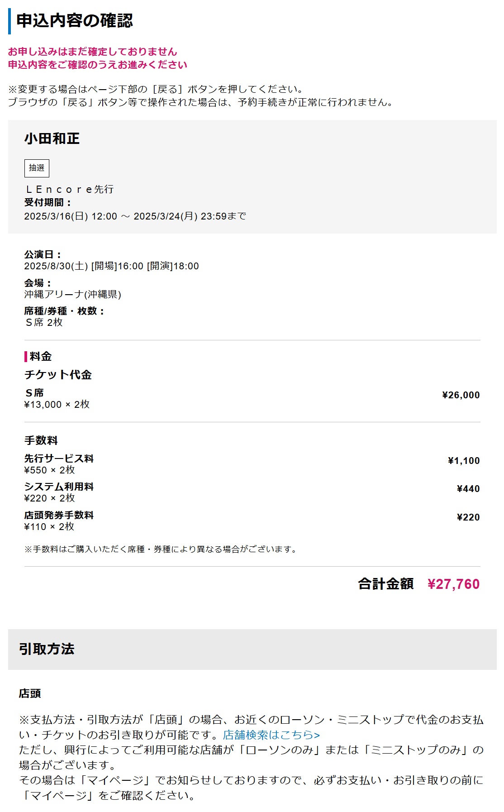Click the 申込内容の確認 page heading
Image resolution: width=504 pixels, height=812 pixels.
75,21
